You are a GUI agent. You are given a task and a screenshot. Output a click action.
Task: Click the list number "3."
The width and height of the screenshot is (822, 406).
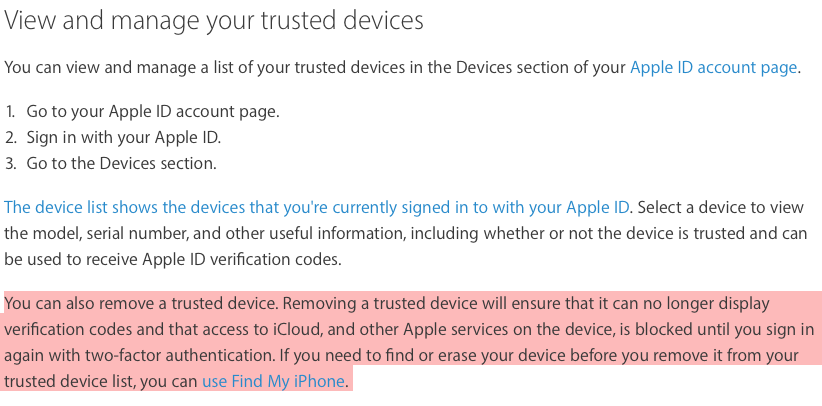(11, 163)
